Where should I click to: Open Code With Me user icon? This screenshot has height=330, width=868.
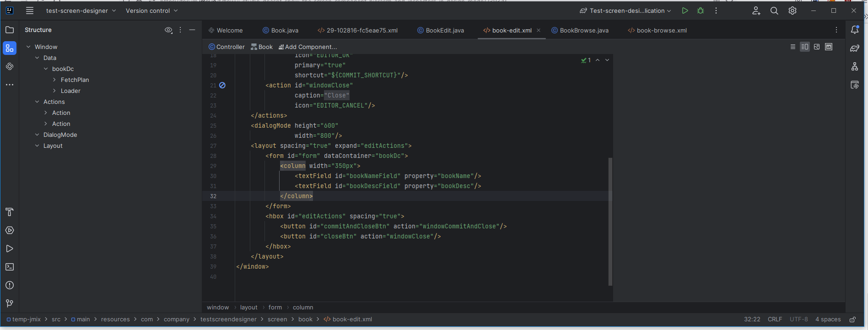(756, 11)
